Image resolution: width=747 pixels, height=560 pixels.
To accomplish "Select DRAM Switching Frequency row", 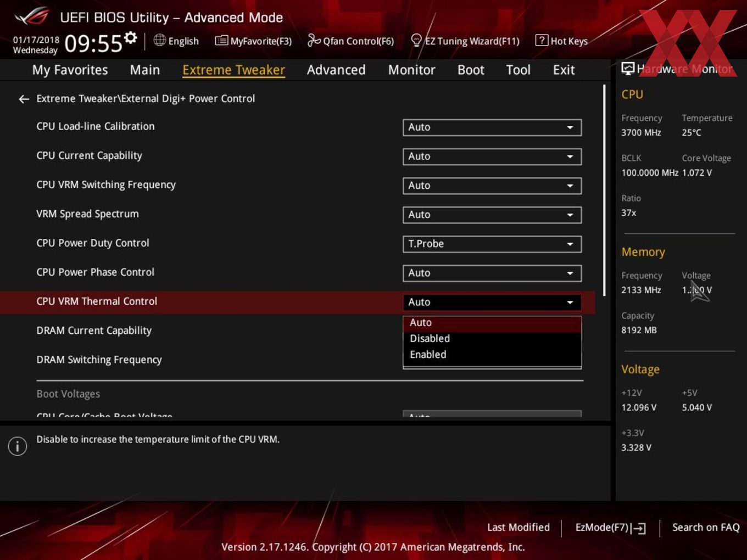I will (x=99, y=360).
